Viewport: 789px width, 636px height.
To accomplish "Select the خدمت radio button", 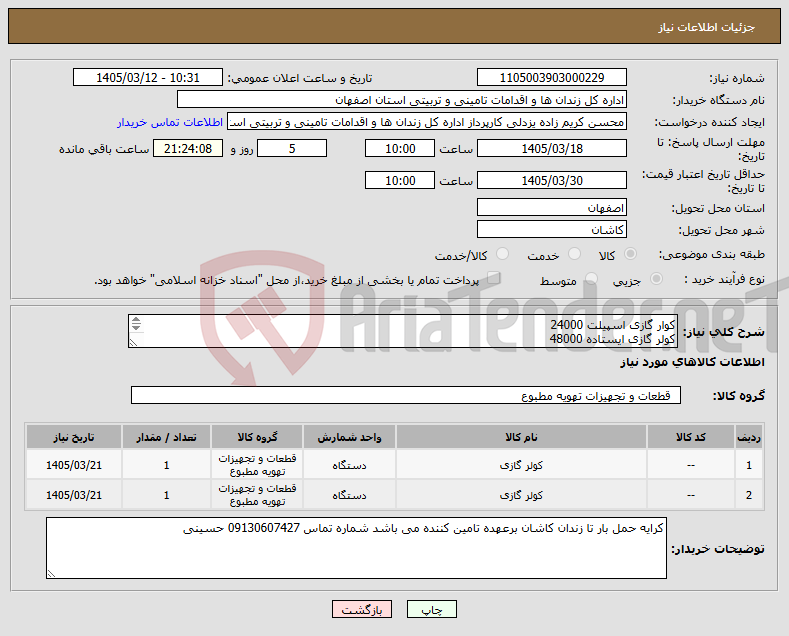I will click(x=574, y=254).
